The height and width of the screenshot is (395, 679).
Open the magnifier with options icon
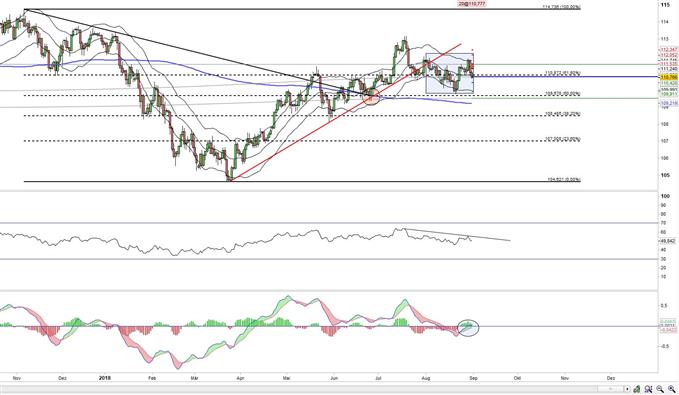coord(648,389)
